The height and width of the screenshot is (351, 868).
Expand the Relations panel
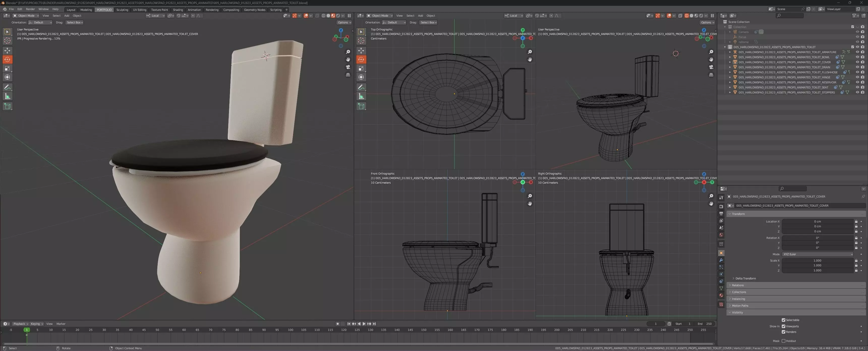[738, 285]
